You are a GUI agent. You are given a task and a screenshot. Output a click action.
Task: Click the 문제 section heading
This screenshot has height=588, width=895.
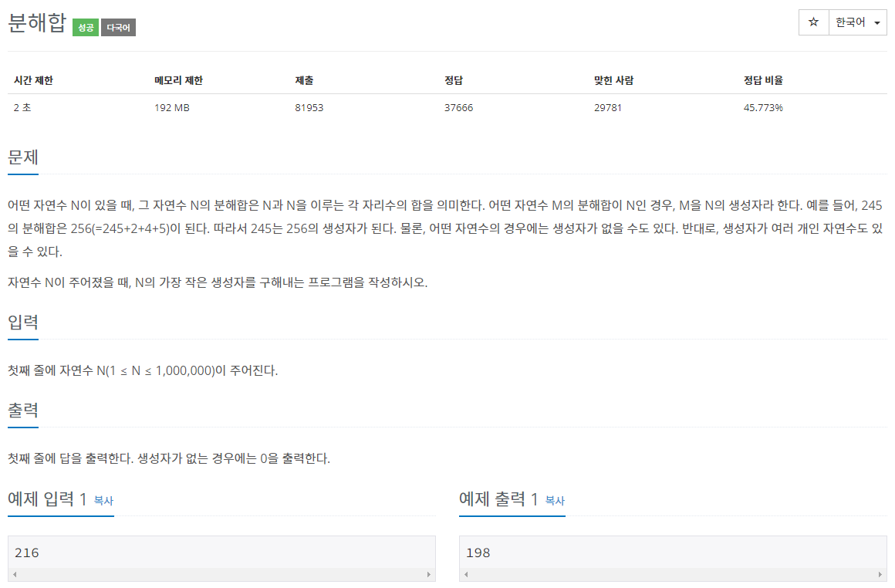pyautogui.click(x=23, y=157)
